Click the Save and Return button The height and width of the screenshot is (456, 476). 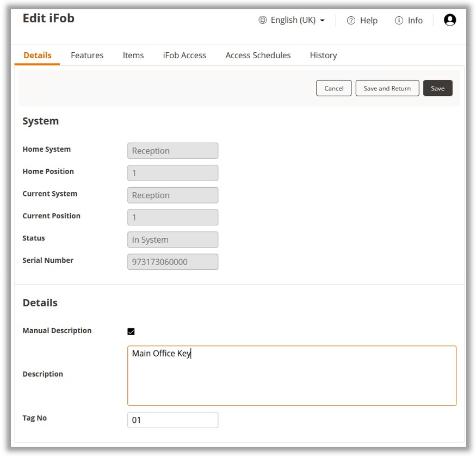click(x=387, y=88)
